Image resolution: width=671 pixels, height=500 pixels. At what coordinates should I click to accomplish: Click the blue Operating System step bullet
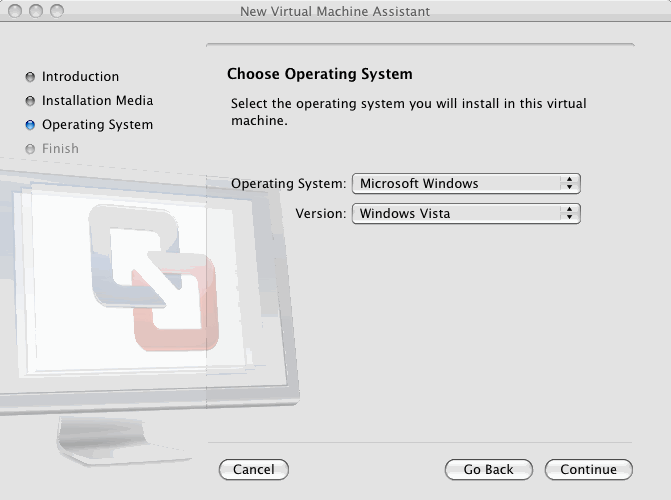(30, 125)
